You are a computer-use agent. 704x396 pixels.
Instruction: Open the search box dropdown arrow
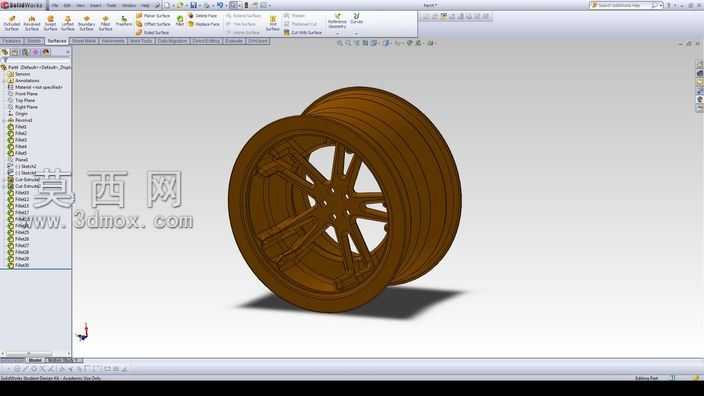[661, 5]
